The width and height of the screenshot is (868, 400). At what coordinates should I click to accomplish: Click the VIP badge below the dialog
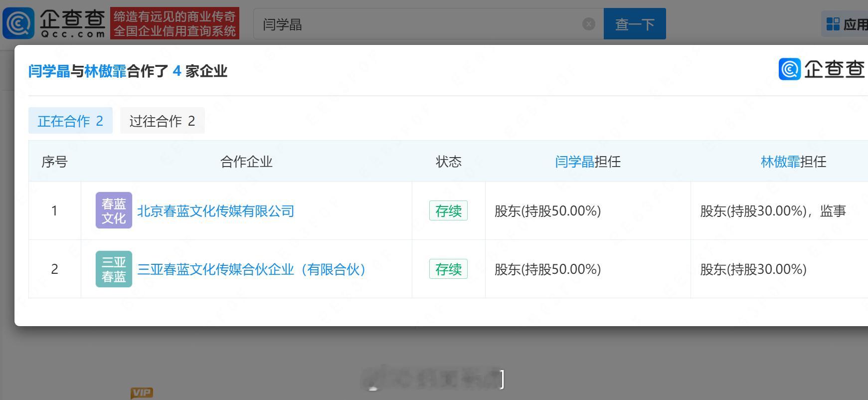tap(142, 393)
